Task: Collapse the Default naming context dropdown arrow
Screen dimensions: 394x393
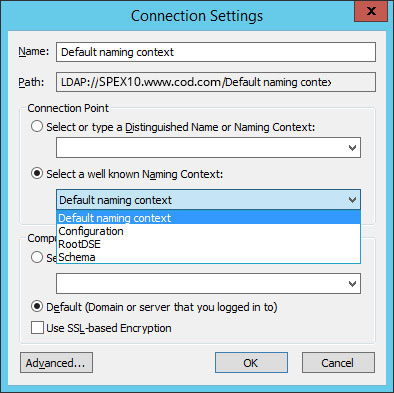Action: pyautogui.click(x=352, y=200)
